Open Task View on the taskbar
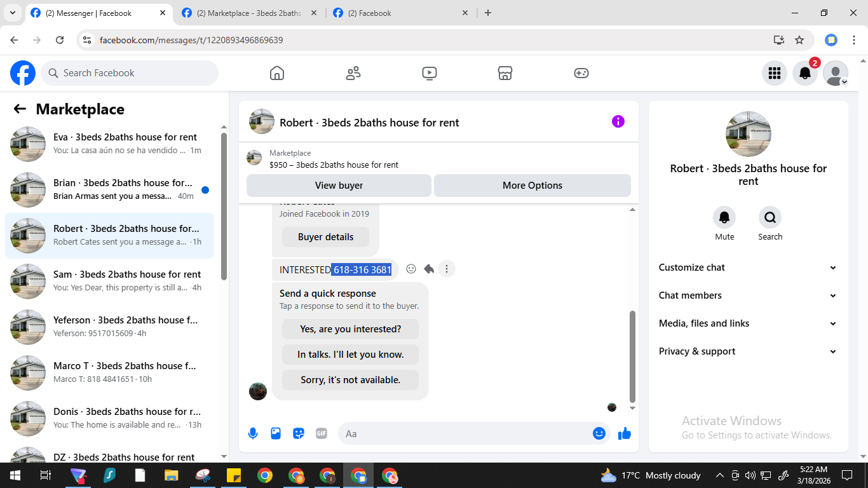Viewport: 868px width, 488px height. (45, 475)
